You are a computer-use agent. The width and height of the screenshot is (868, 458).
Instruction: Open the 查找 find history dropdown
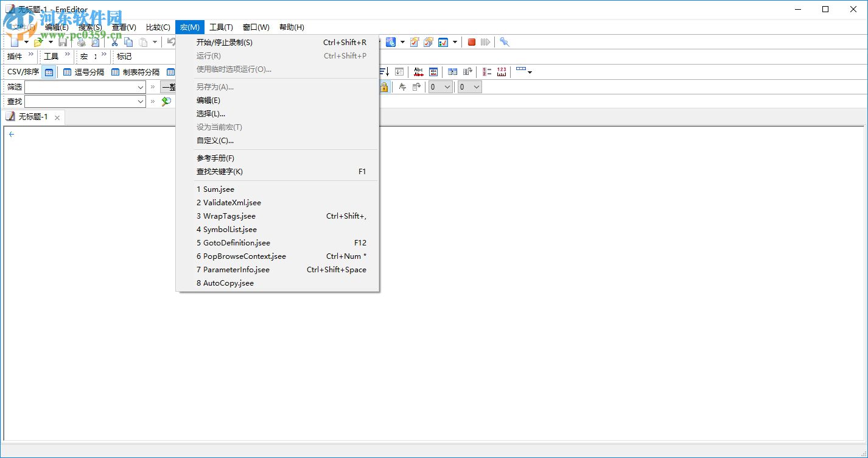tap(139, 101)
